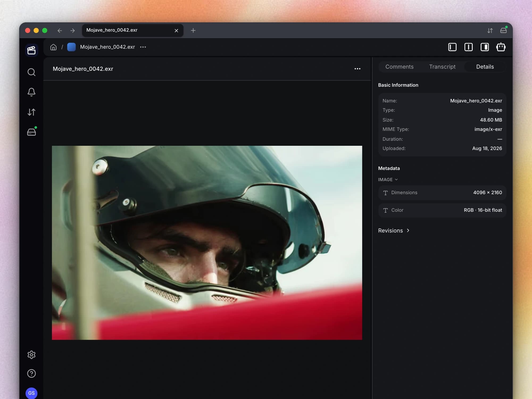Click the Aug 18, 2026 uploaded date
Image resolution: width=532 pixels, height=399 pixels.
point(487,148)
